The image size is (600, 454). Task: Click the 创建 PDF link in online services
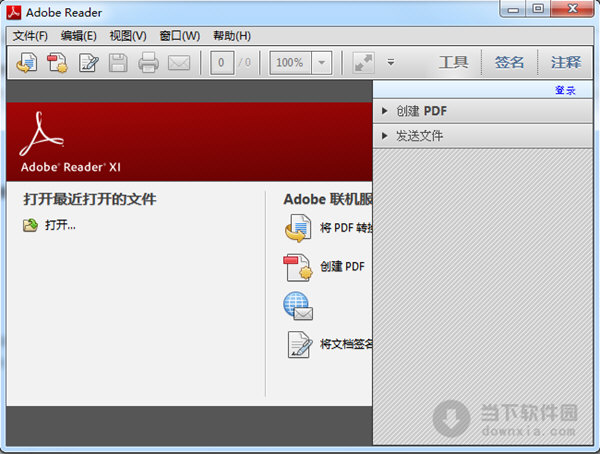tap(342, 266)
